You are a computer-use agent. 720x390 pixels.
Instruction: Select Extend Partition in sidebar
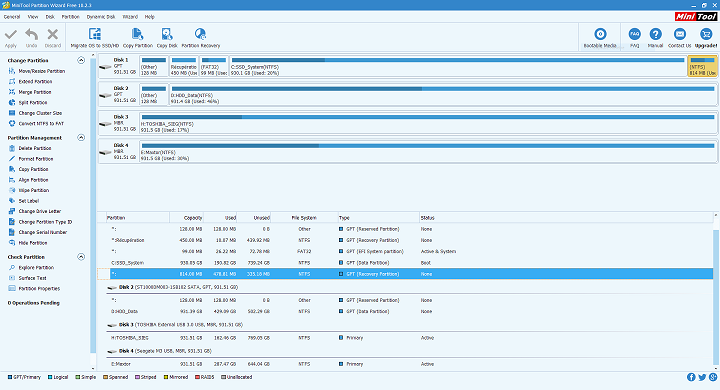[x=30, y=82]
